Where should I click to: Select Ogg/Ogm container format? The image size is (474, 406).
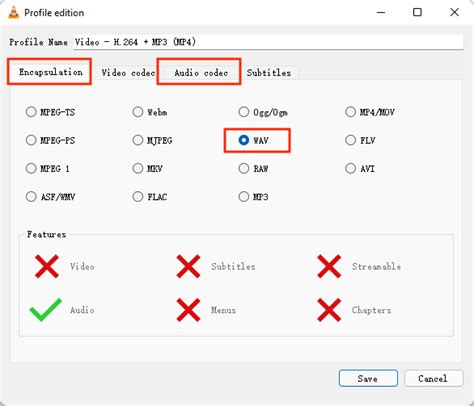(244, 112)
